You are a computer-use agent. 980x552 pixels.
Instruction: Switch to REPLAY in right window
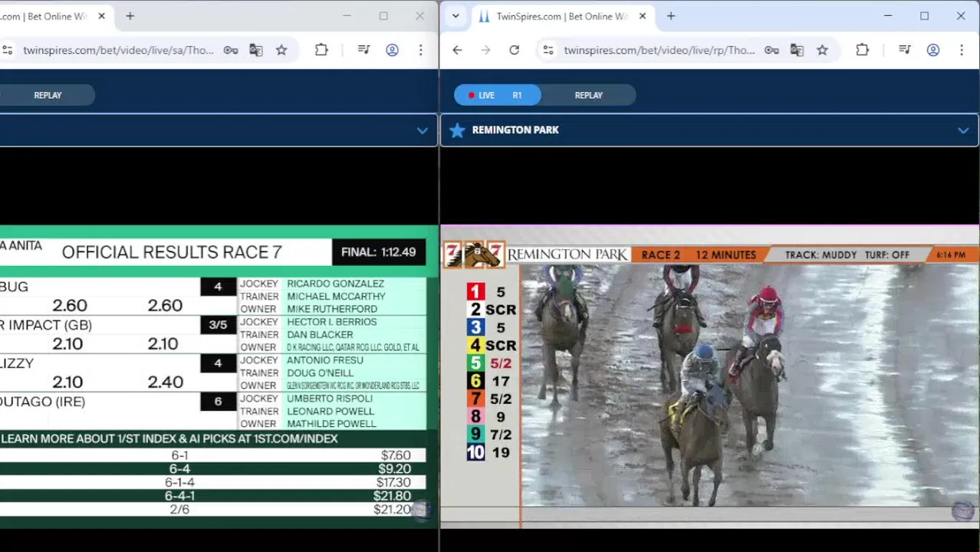pyautogui.click(x=588, y=95)
